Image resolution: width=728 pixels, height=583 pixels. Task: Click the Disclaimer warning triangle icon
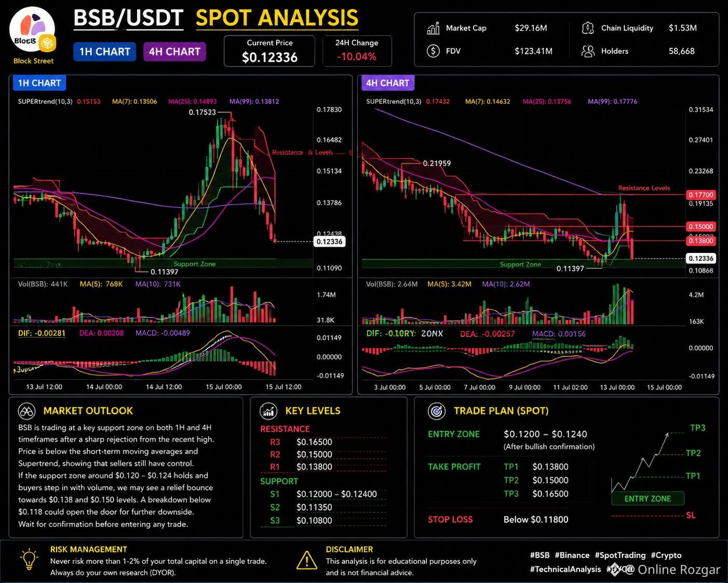307,560
